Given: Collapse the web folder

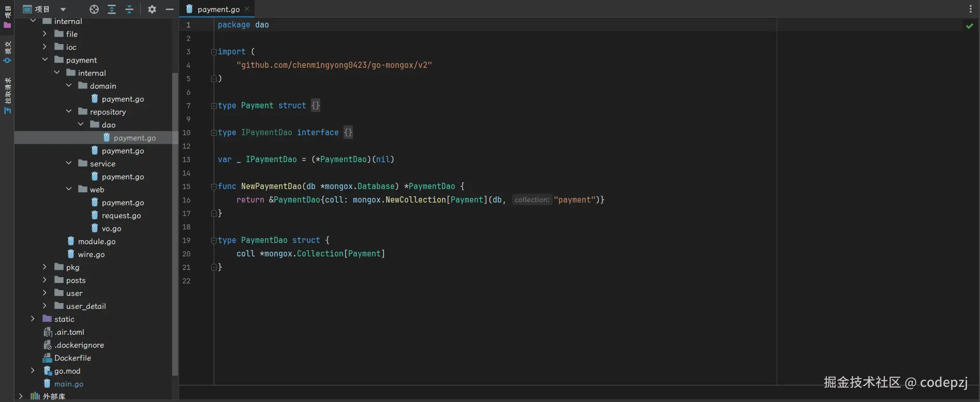Looking at the screenshot, I should point(69,189).
